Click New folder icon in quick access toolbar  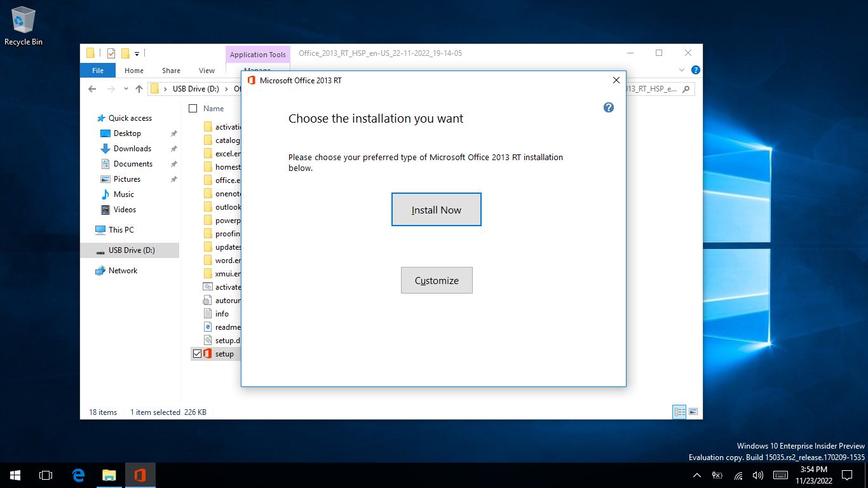[125, 53]
